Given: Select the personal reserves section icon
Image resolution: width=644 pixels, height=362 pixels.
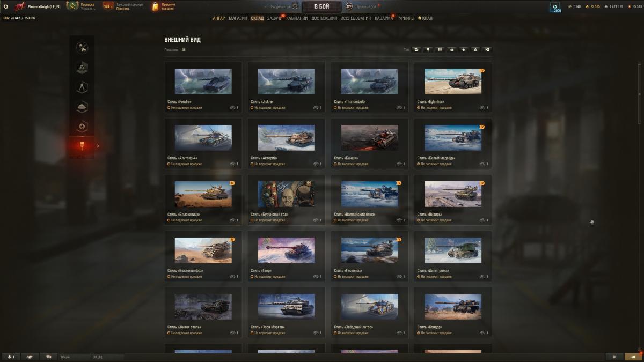Looking at the screenshot, I should [x=82, y=127].
